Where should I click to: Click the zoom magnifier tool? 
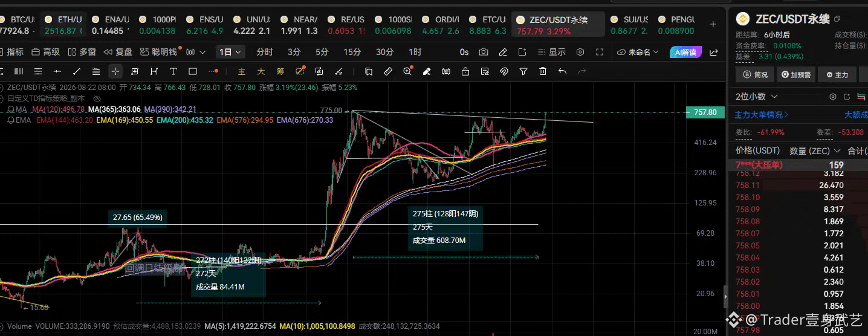[x=407, y=71]
